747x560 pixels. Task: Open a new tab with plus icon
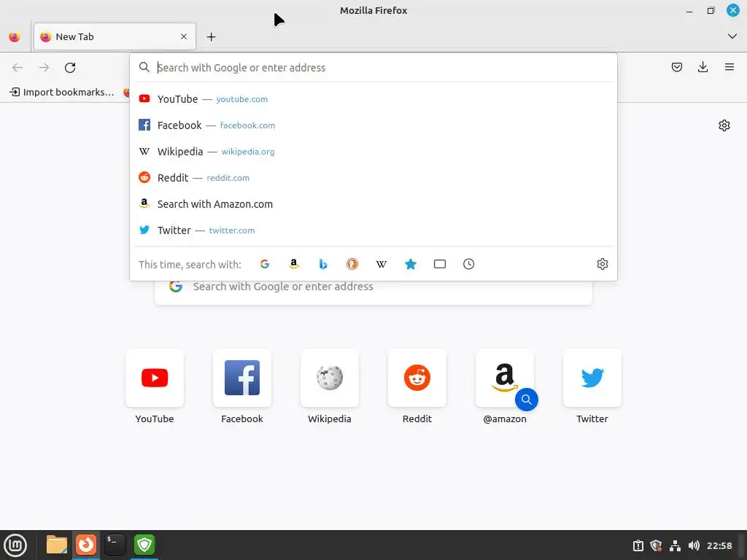click(x=211, y=36)
